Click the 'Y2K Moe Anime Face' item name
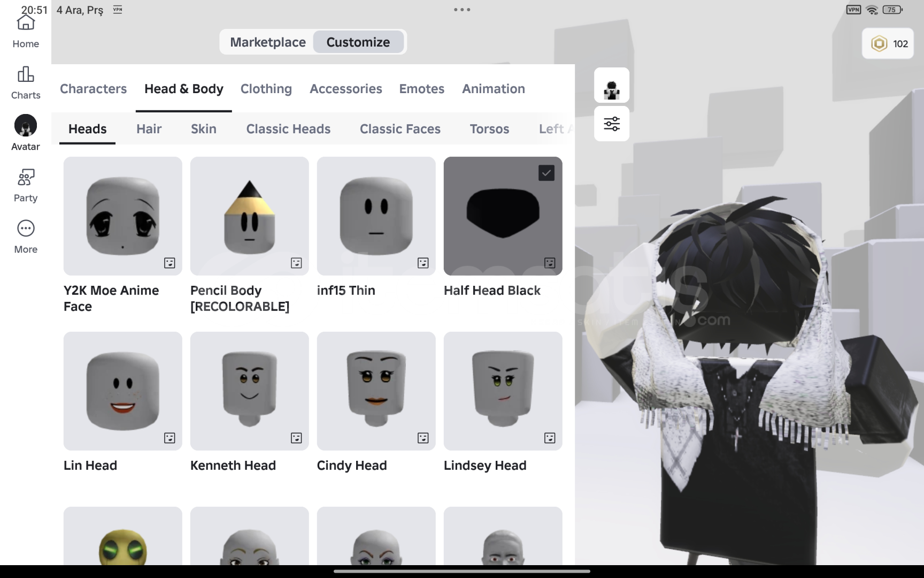 click(x=111, y=299)
